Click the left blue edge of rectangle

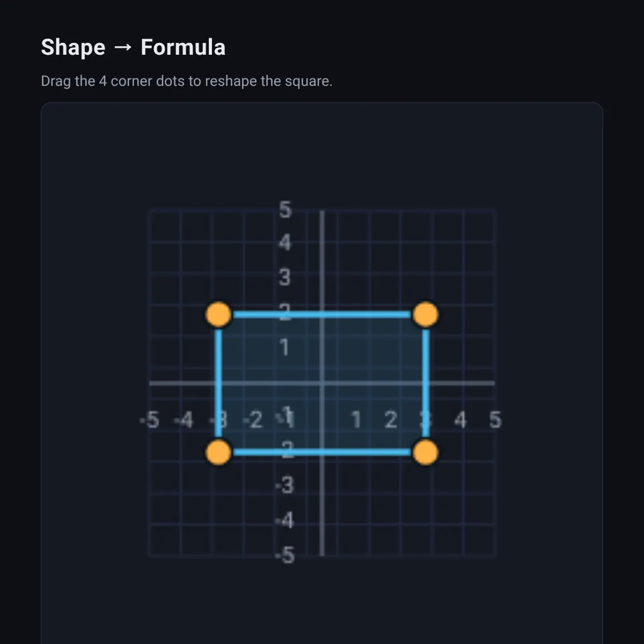click(218, 383)
